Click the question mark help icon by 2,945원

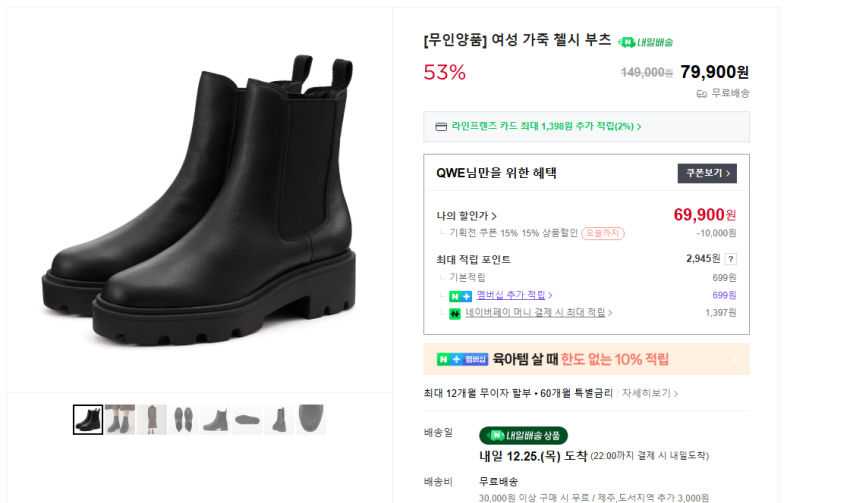730,259
